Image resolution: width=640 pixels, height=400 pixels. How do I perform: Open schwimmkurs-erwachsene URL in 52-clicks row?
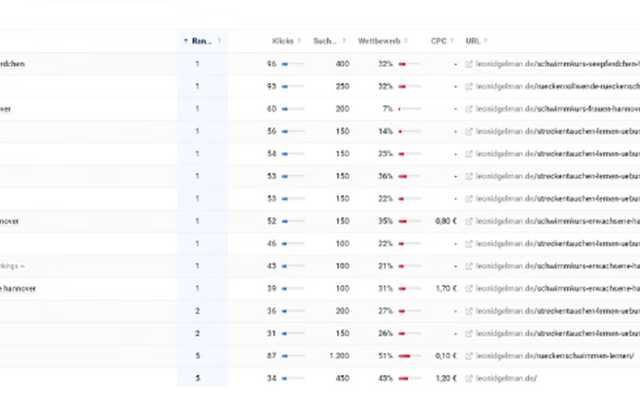tap(558, 221)
